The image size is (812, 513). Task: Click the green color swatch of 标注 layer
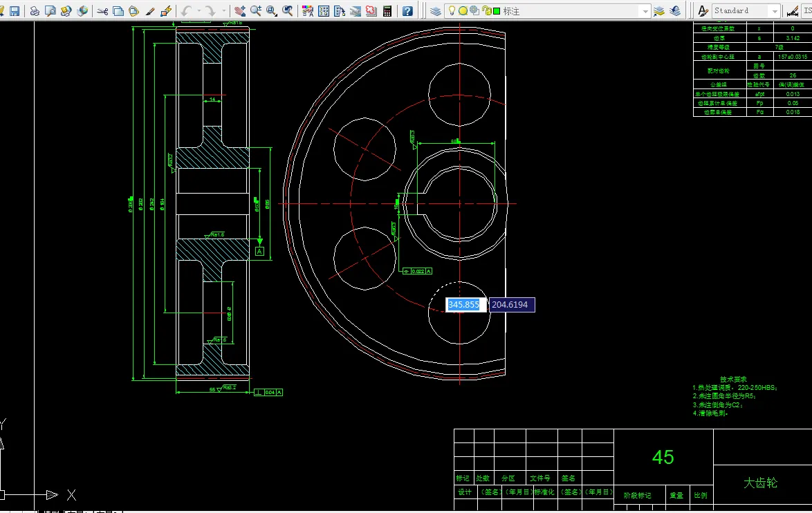tap(497, 11)
